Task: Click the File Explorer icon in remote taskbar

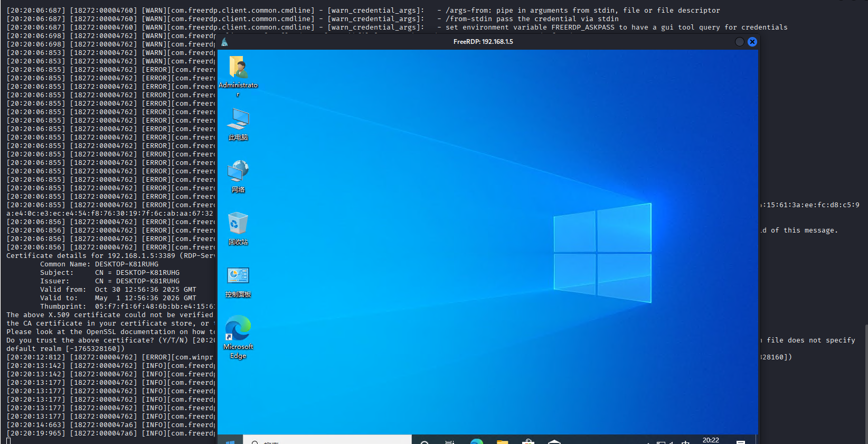Action: tap(503, 441)
